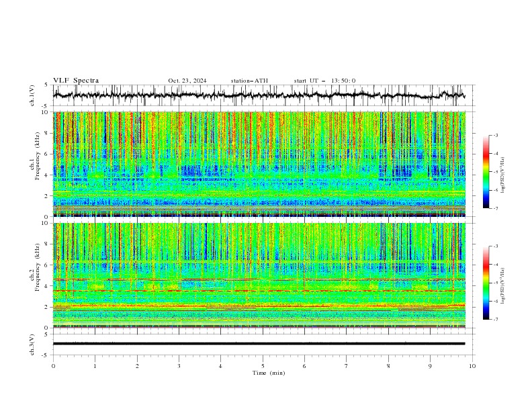532x411 pixels.
Task: Click time axis tick label "1"
Action: click(95, 366)
